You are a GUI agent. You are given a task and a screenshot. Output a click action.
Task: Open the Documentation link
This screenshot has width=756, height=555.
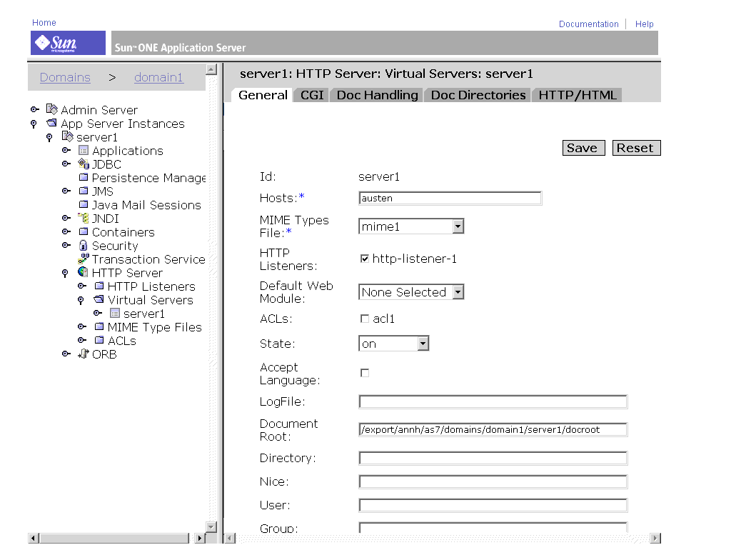pos(589,24)
